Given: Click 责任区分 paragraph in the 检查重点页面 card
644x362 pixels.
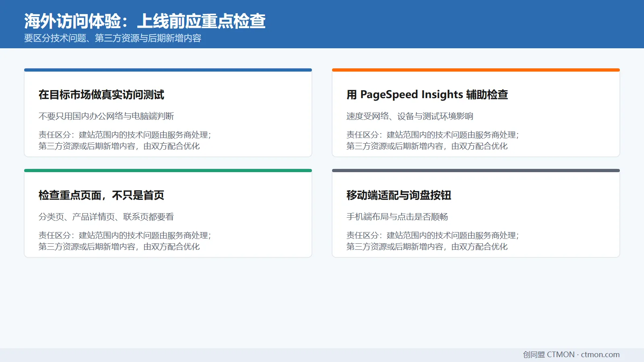Looking at the screenshot, I should (125, 241).
